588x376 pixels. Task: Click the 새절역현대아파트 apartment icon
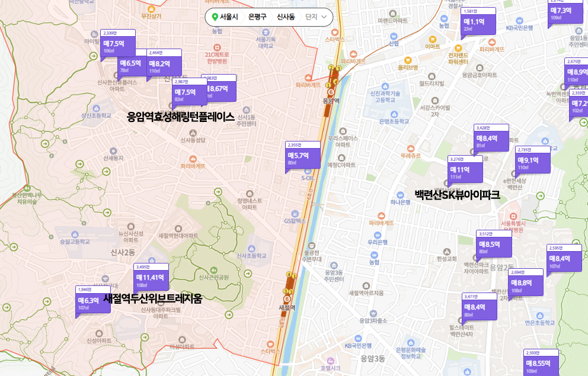(178, 228)
